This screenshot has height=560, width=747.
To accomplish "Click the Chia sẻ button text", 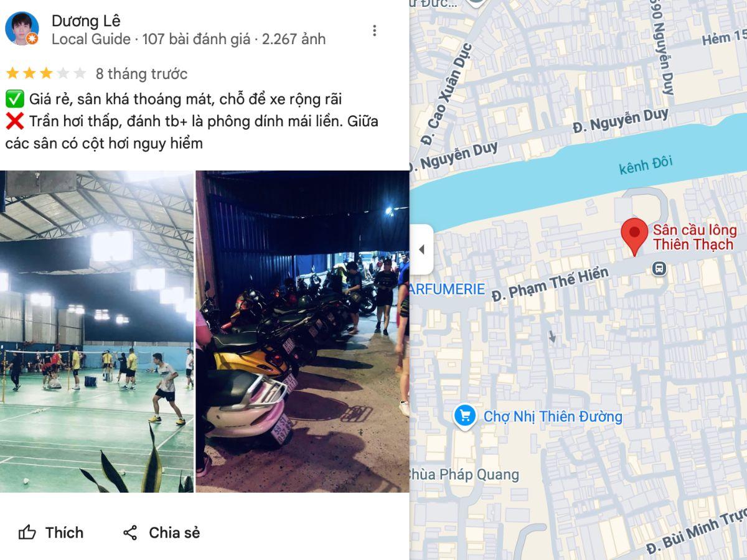I will [174, 533].
